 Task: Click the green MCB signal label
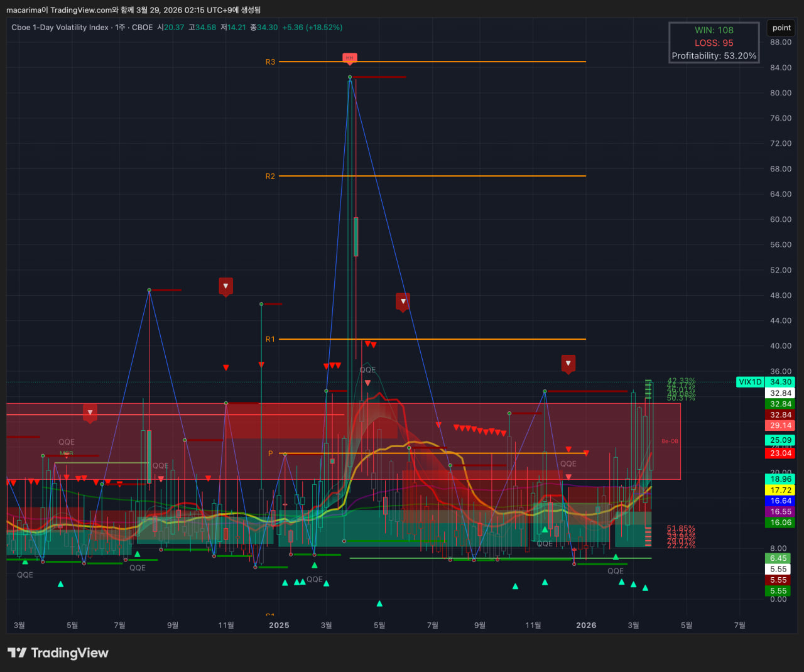click(x=66, y=453)
